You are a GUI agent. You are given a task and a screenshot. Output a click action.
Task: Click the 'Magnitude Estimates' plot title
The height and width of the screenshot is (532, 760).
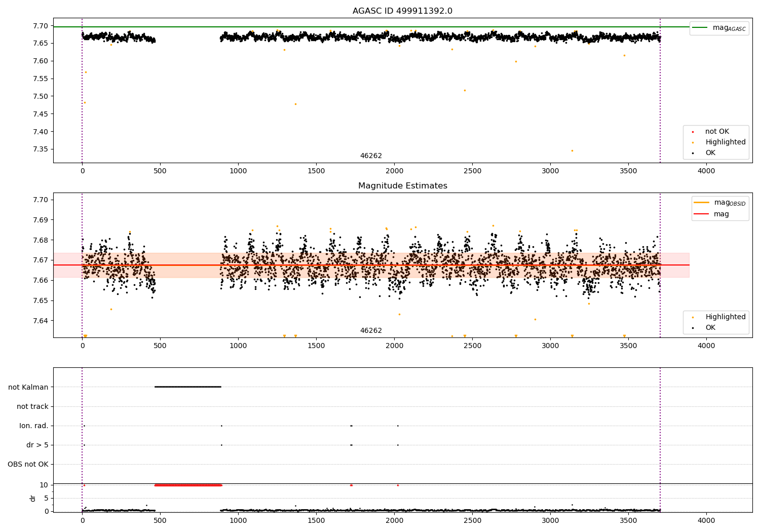point(402,186)
